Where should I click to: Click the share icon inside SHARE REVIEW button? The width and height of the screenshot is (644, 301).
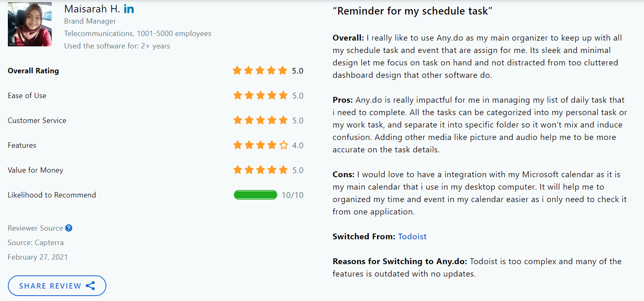pyautogui.click(x=90, y=286)
